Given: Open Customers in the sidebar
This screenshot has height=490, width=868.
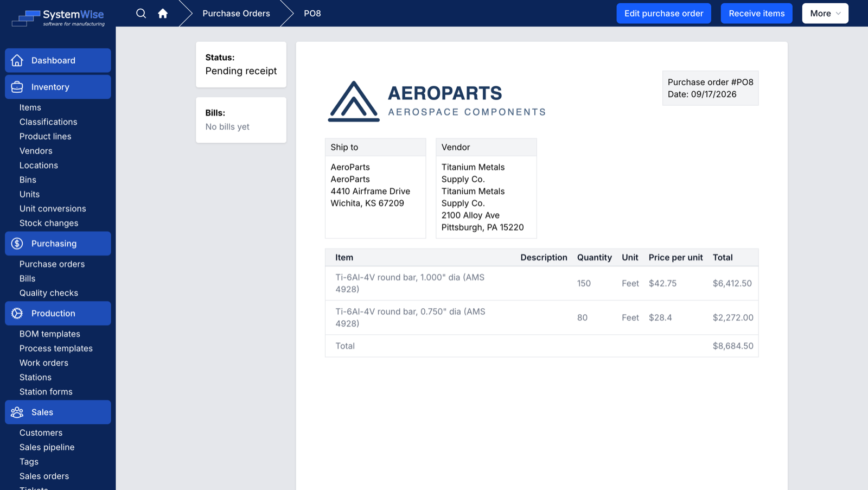Looking at the screenshot, I should point(41,433).
